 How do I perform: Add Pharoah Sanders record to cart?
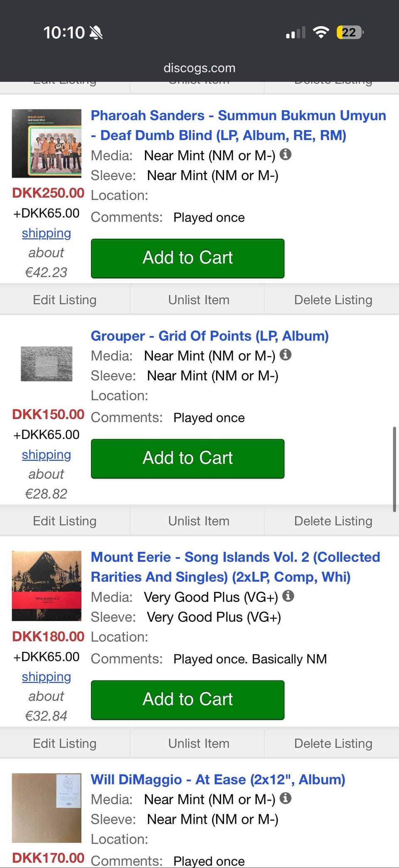pos(187,258)
